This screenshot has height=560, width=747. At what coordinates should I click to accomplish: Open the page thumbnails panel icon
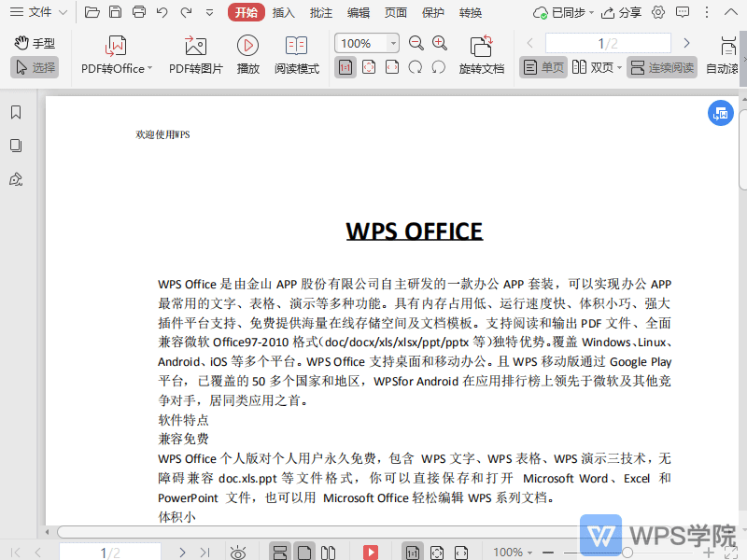tap(15, 145)
